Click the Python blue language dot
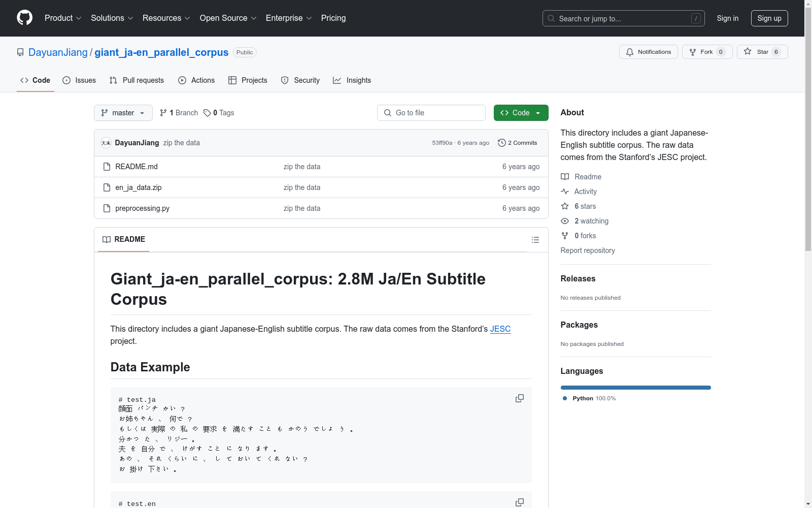812x508 pixels. click(565, 398)
